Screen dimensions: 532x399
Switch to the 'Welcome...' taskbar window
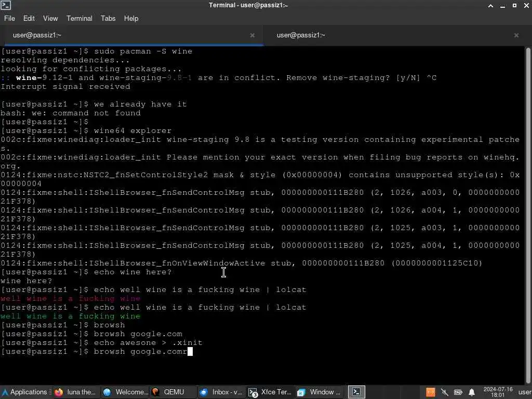125,392
